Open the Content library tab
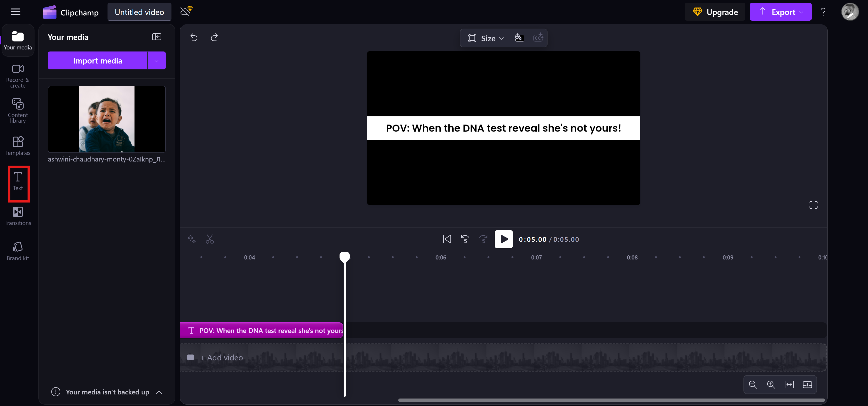Image resolution: width=868 pixels, height=406 pixels. 18,111
